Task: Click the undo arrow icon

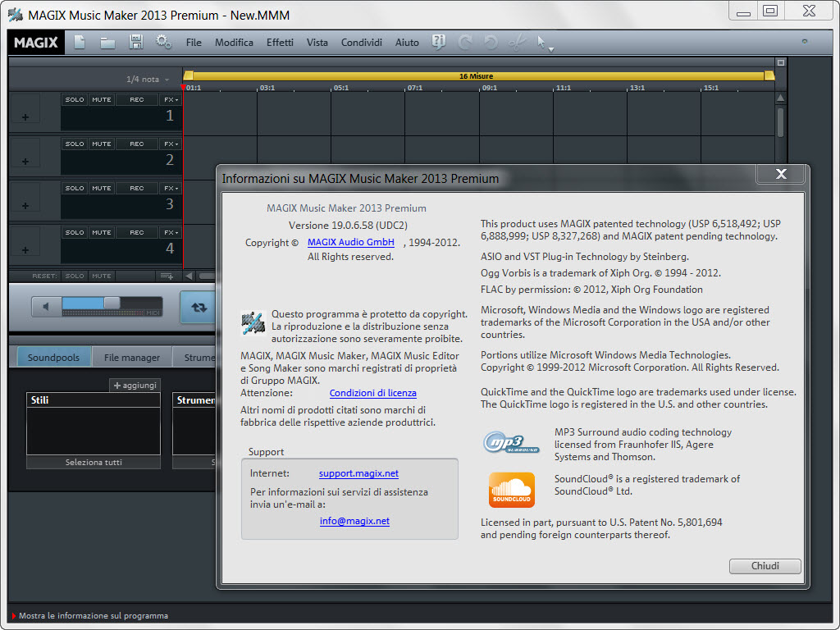Action: point(491,43)
